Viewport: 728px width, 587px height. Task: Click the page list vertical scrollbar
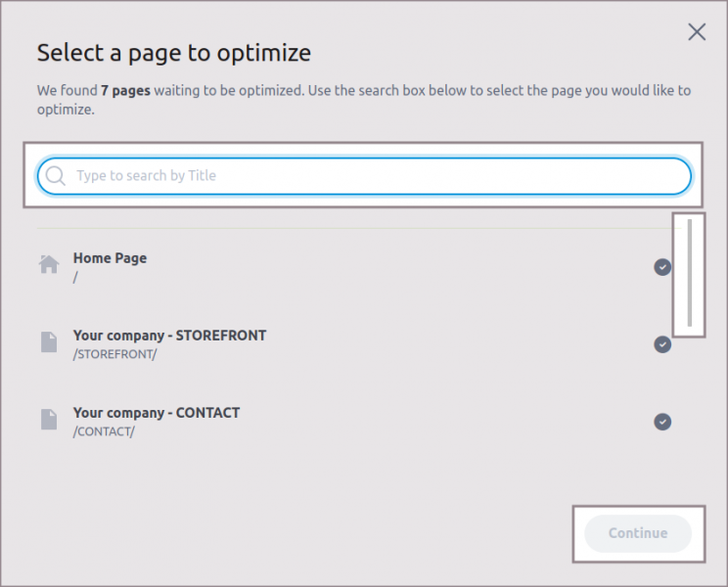(x=690, y=274)
